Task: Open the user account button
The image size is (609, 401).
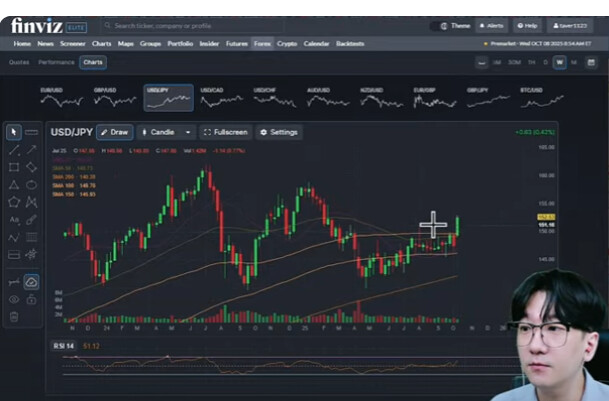Action: point(570,26)
